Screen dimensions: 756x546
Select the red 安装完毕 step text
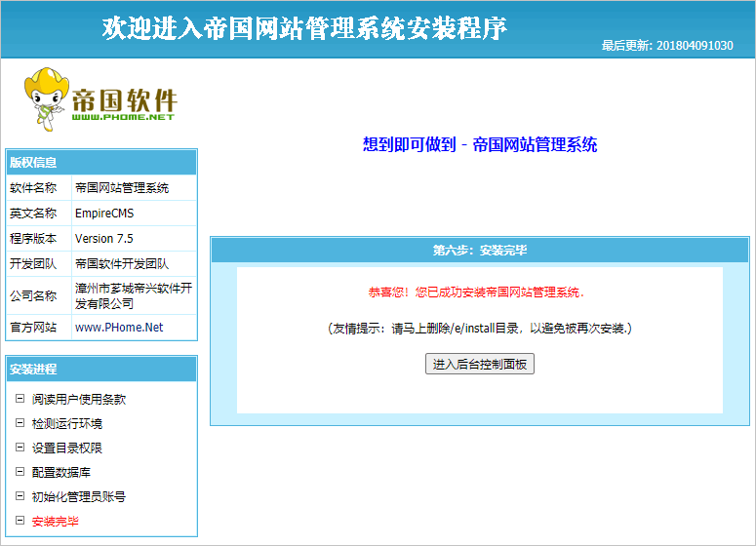(x=55, y=521)
